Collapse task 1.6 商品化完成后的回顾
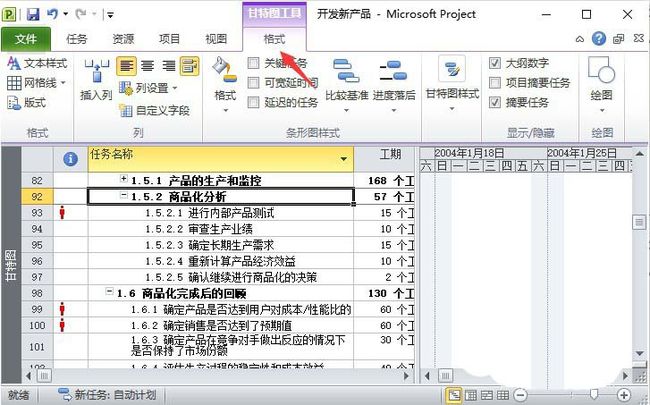 109,292
